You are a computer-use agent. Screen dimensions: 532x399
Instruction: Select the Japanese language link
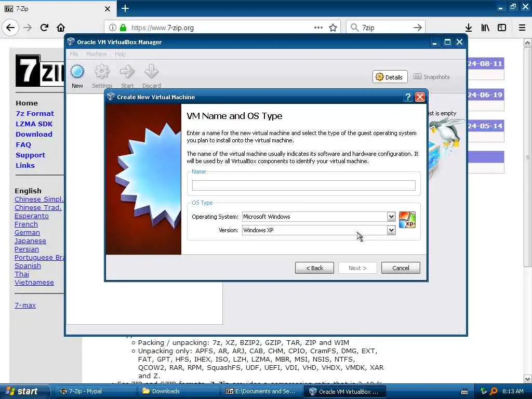(30, 241)
